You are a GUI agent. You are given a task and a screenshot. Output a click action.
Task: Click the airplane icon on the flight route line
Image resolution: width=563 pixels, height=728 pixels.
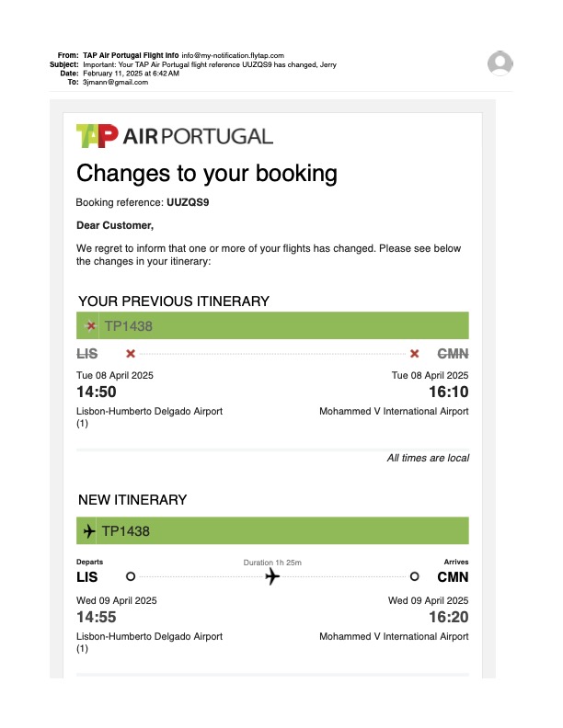click(x=272, y=576)
